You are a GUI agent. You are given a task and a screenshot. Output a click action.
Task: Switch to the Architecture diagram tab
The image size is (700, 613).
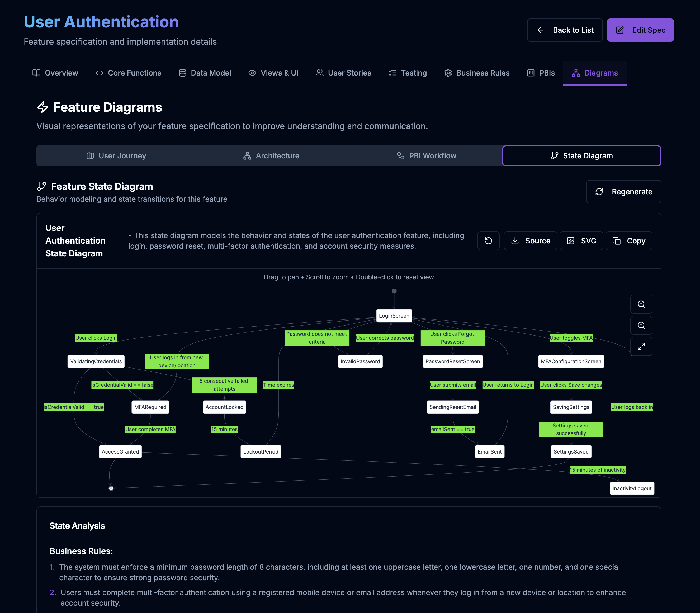click(271, 156)
